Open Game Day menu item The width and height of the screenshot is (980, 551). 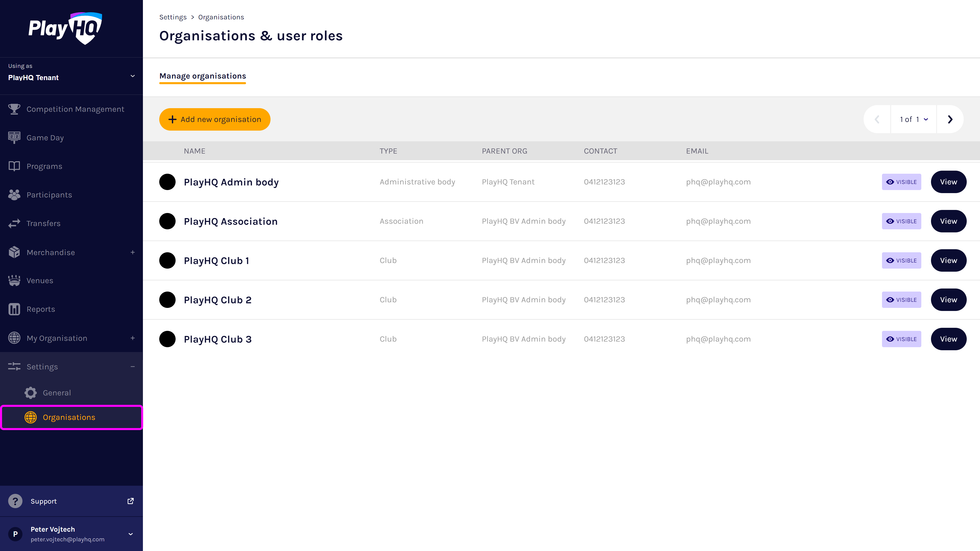(71, 138)
